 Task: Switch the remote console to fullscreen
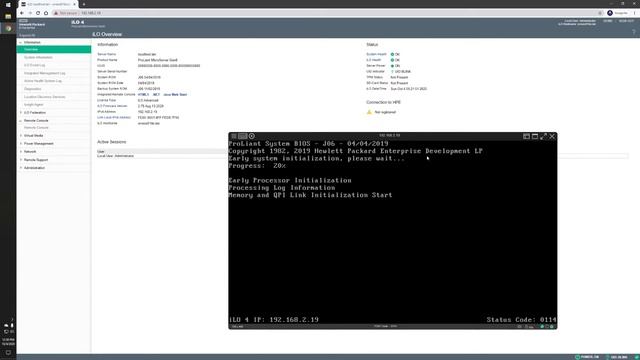click(x=543, y=136)
